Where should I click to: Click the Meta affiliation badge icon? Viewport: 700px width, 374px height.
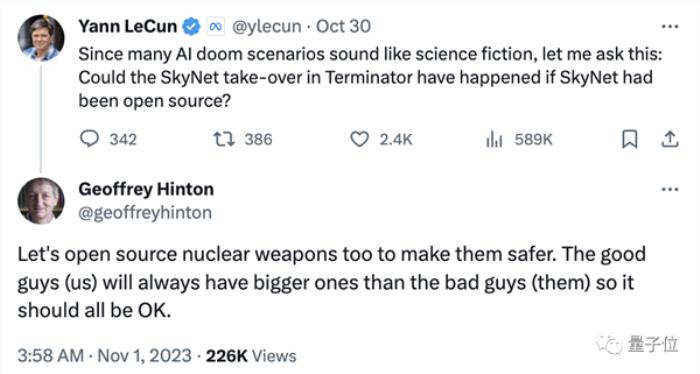216,27
